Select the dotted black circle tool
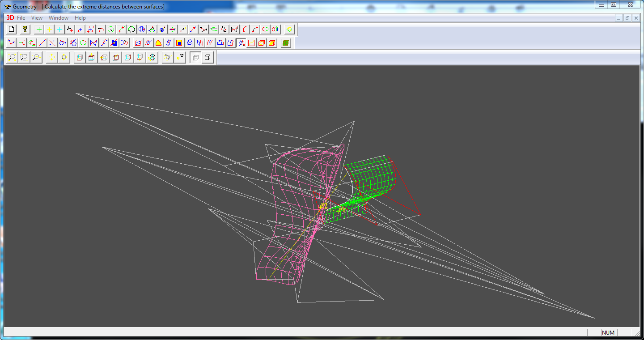Screen dimensions: 644x340 (131, 29)
